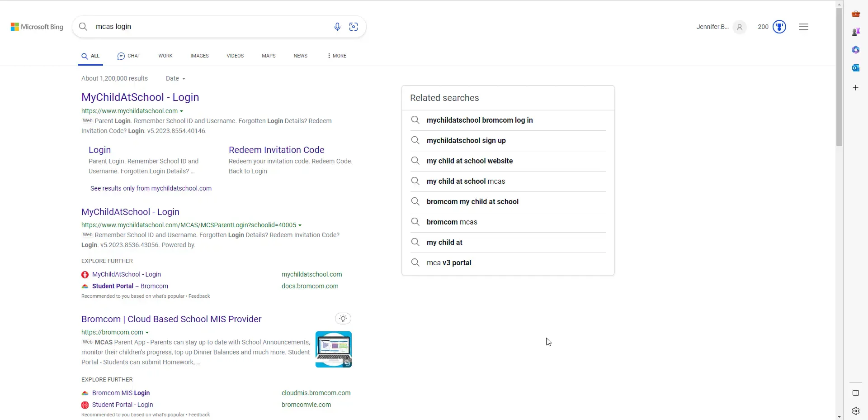Open the Tools toolbox icon in the sidebar
The height and width of the screenshot is (420, 868).
point(856,14)
